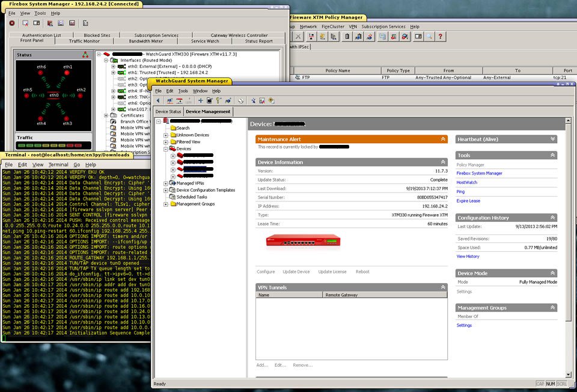Image resolution: width=577 pixels, height=392 pixels.
Task: Open the Firebox System Manager link
Action: [x=479, y=173]
